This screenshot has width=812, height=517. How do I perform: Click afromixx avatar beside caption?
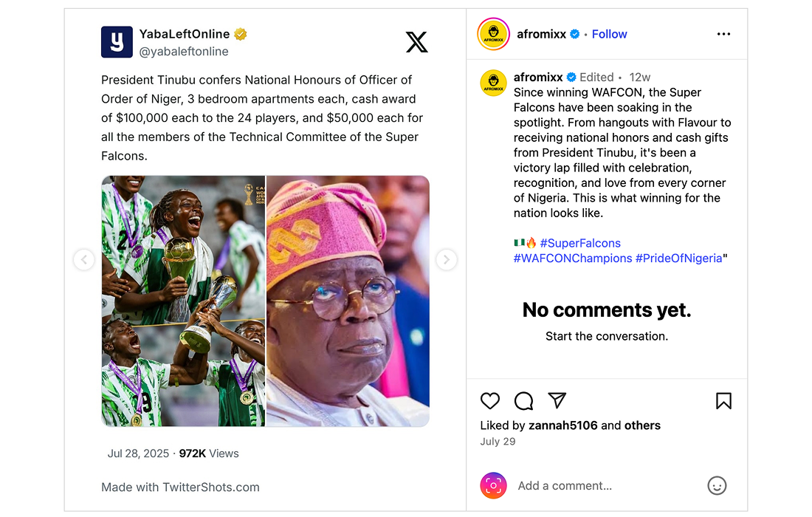click(x=494, y=83)
